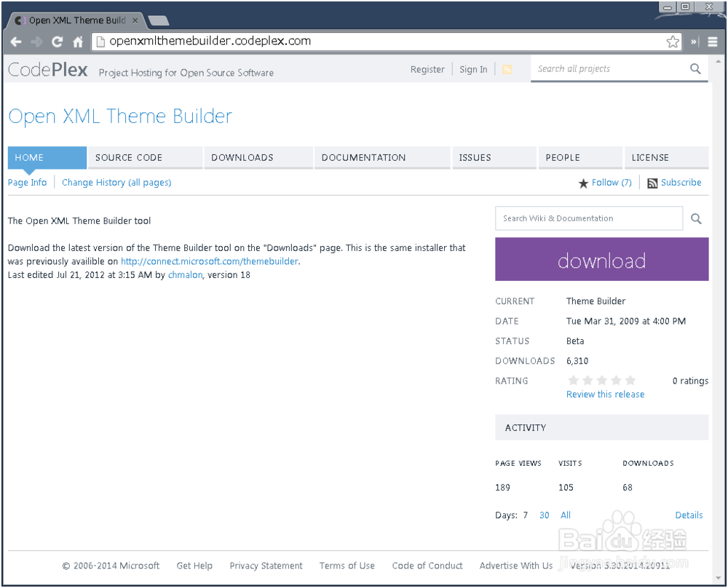Open the Chrome hamburger menu
The image size is (728, 588).
pyautogui.click(x=713, y=41)
